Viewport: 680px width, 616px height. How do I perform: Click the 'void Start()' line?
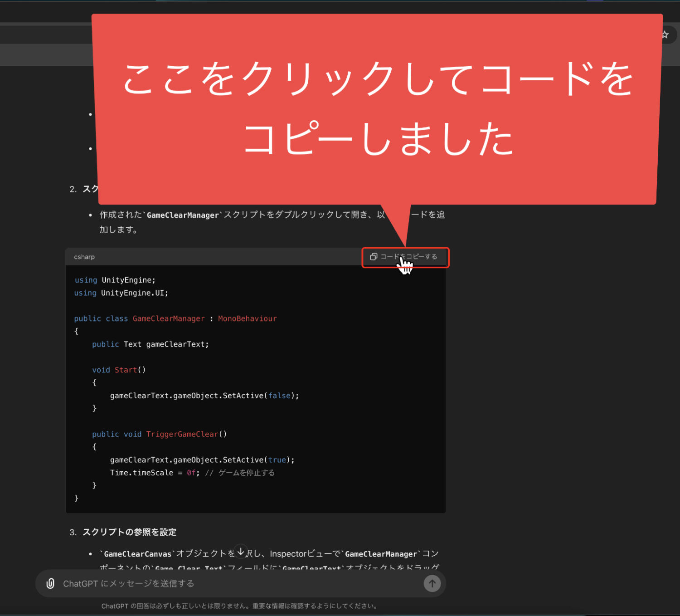(119, 370)
